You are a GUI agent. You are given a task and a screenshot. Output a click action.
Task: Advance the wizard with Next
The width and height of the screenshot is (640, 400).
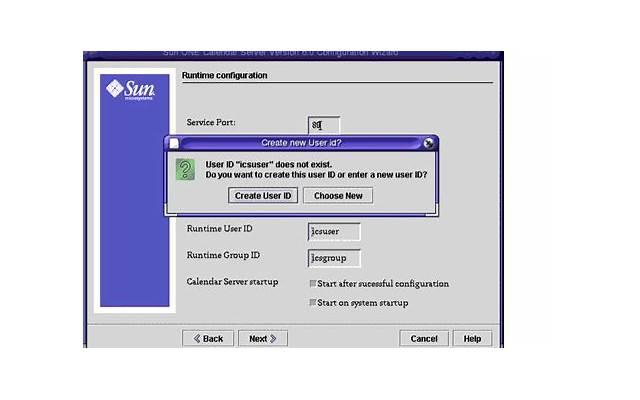(x=263, y=339)
